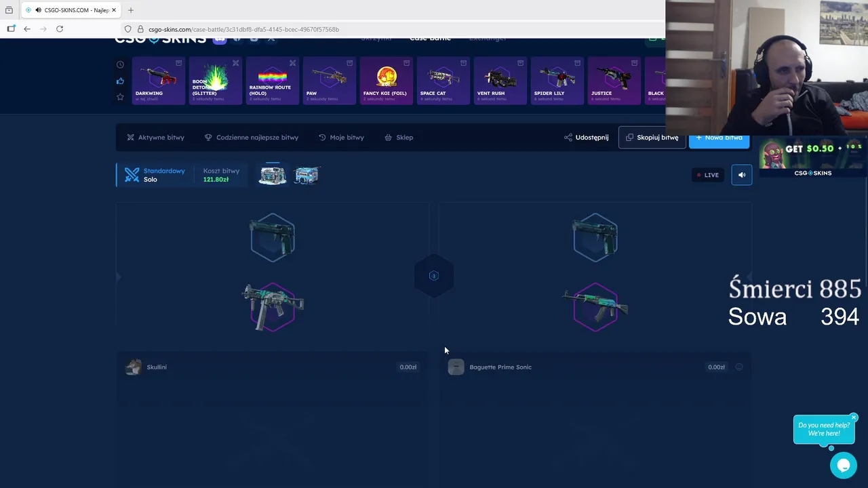
Task: Open the sidebar toggle icon near Back
Action: tap(11, 29)
